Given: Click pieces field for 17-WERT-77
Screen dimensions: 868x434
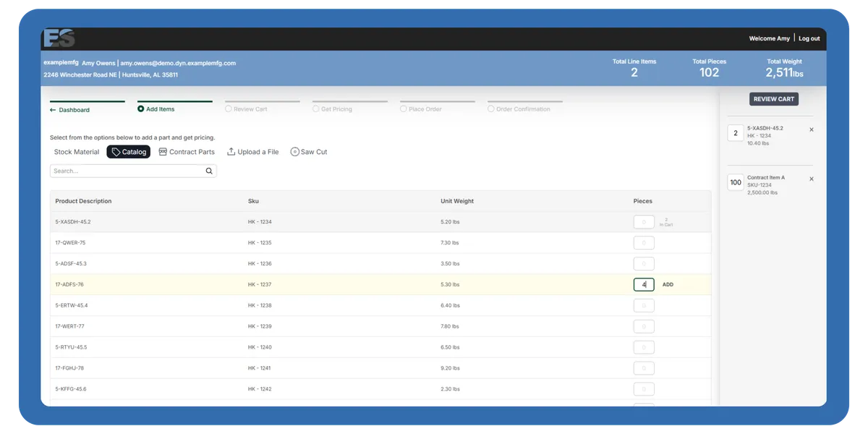Looking at the screenshot, I should [644, 327].
